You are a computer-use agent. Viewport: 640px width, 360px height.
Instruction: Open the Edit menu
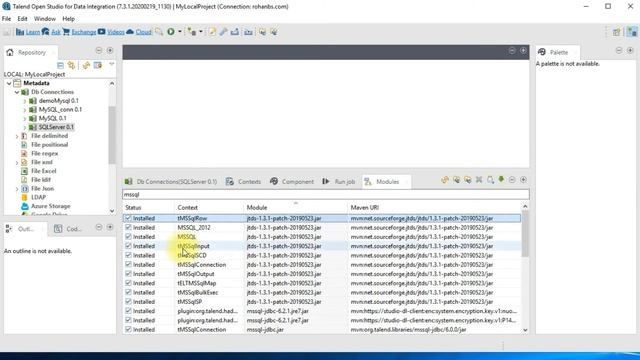tap(22, 19)
